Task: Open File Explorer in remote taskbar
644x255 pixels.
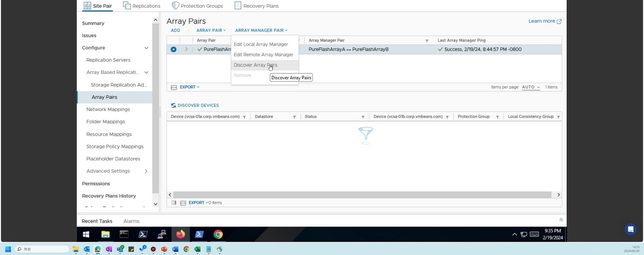Action: [x=105, y=235]
